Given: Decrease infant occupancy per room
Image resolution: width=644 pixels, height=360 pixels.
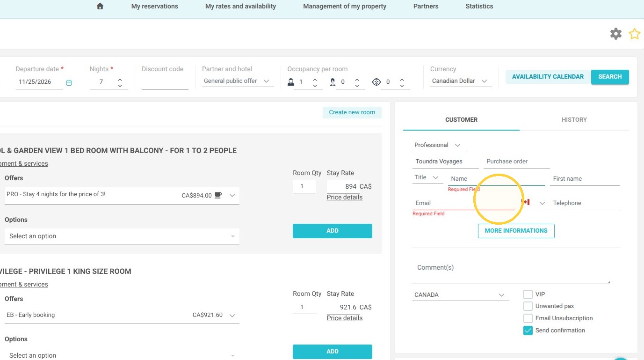Looking at the screenshot, I should [x=402, y=86].
